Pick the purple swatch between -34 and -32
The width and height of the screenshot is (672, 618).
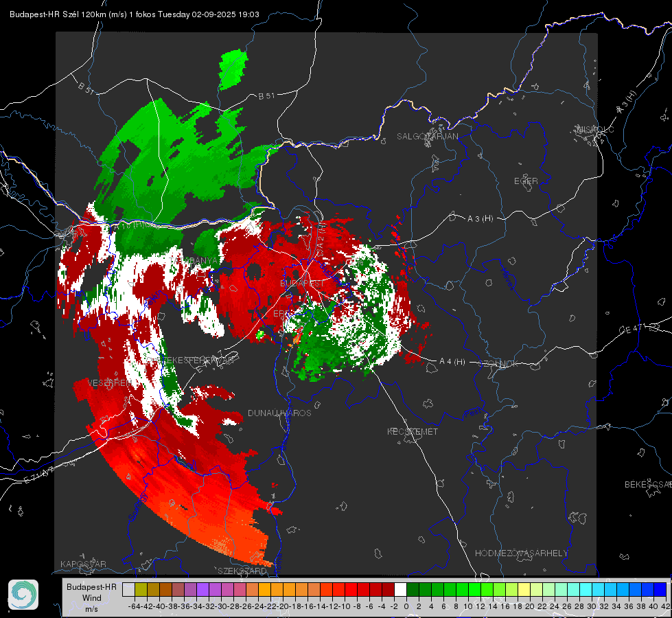click(202, 589)
